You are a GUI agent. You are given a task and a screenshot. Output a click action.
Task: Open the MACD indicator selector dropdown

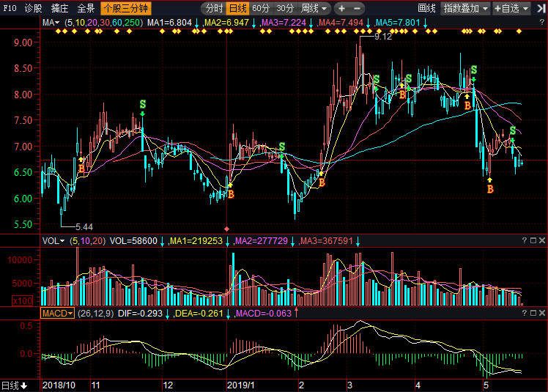pyautogui.click(x=57, y=314)
